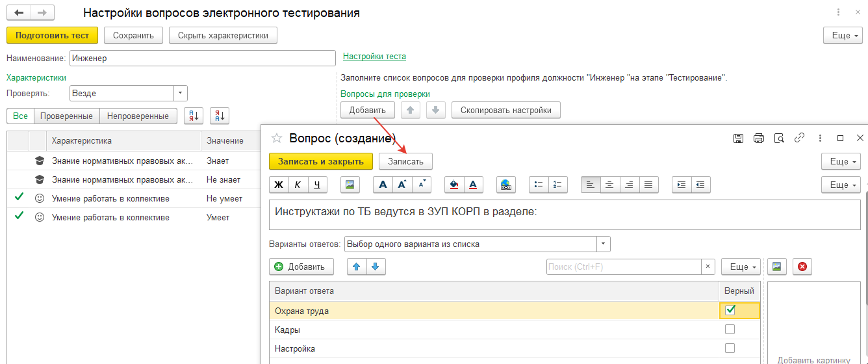Click Подготовить тест button
Screen dimensions: 868x364
[x=52, y=35]
